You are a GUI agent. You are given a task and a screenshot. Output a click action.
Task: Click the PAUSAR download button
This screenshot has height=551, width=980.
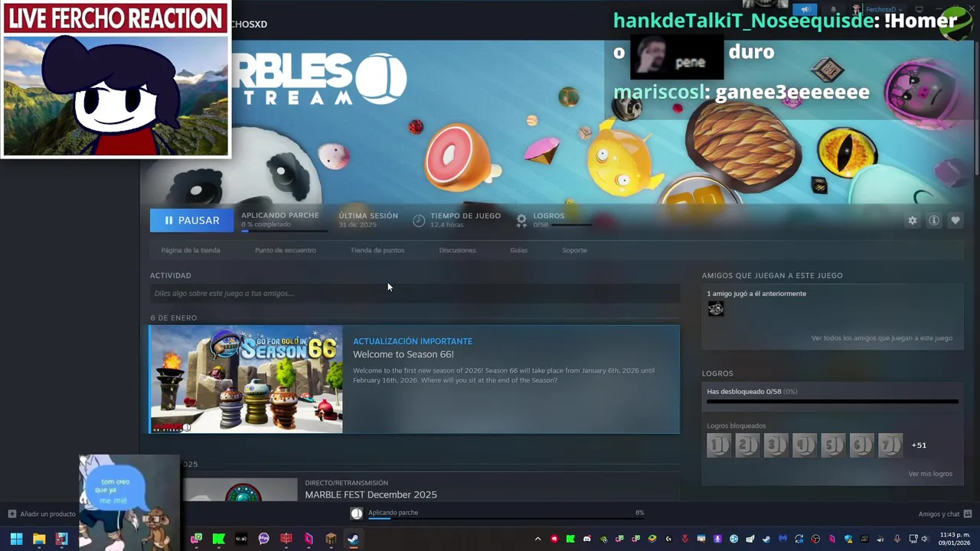pyautogui.click(x=191, y=220)
